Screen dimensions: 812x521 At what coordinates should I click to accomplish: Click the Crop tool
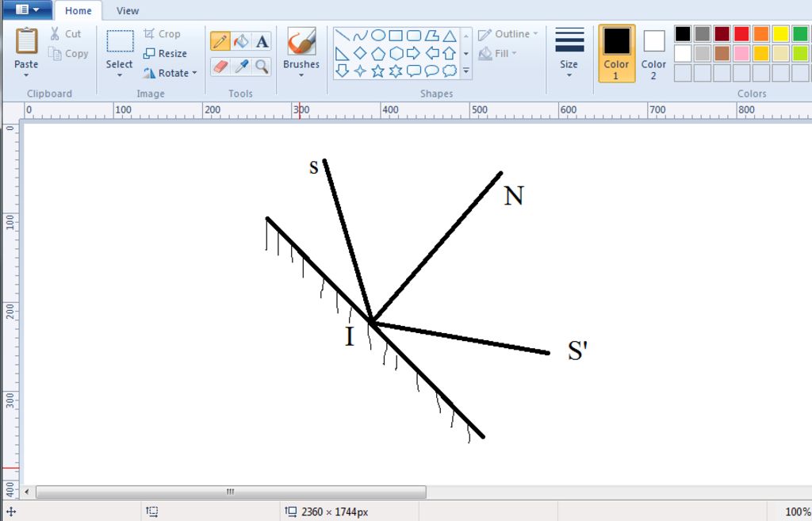(x=162, y=34)
